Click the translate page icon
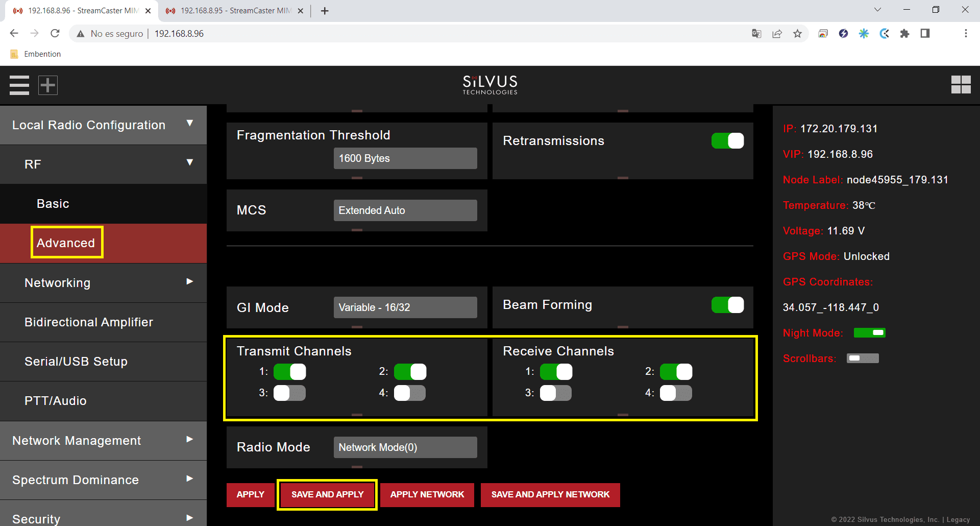This screenshot has height=526, width=980. coord(756,34)
